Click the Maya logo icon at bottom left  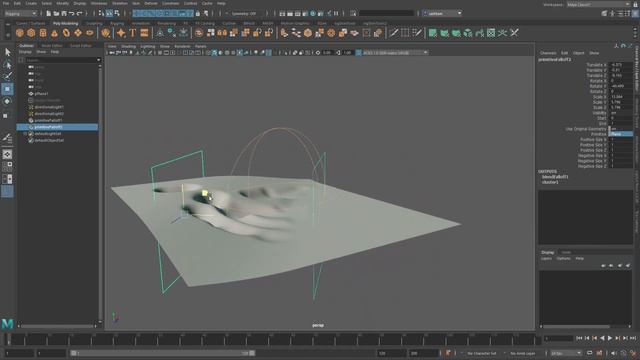7,324
